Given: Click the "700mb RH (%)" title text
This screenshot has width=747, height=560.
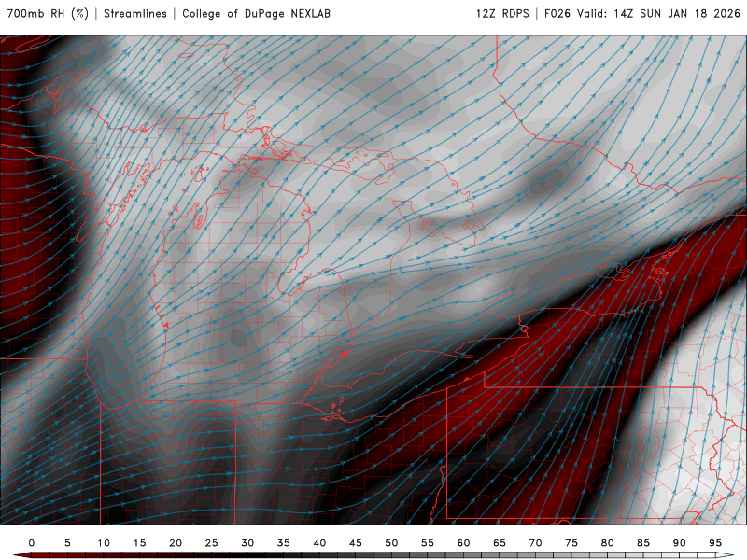Looking at the screenshot, I should [49, 14].
